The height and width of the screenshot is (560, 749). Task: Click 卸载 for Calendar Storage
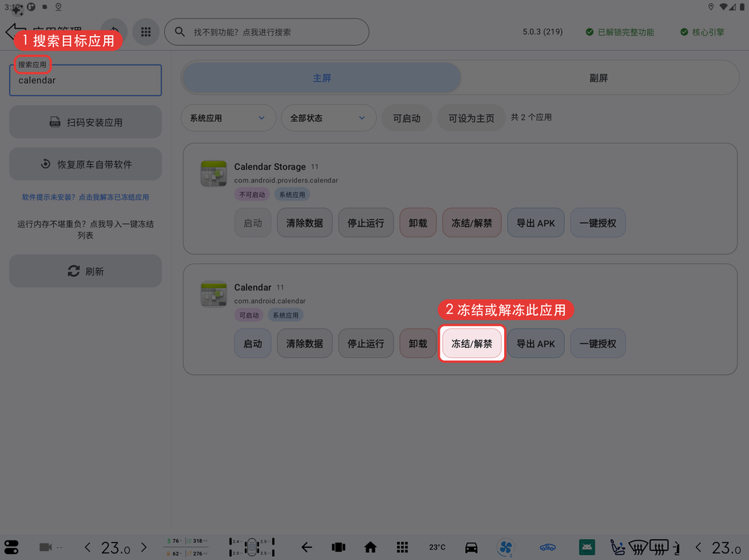418,223
